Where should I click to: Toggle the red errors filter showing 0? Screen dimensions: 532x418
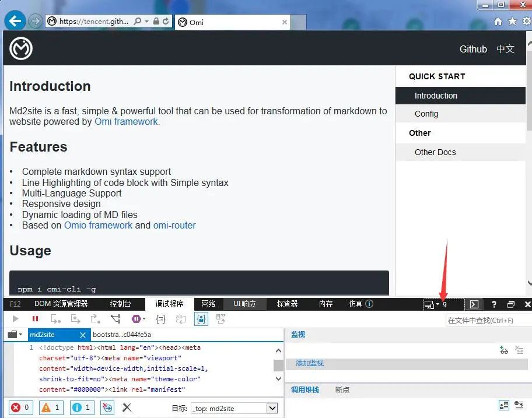click(20, 408)
